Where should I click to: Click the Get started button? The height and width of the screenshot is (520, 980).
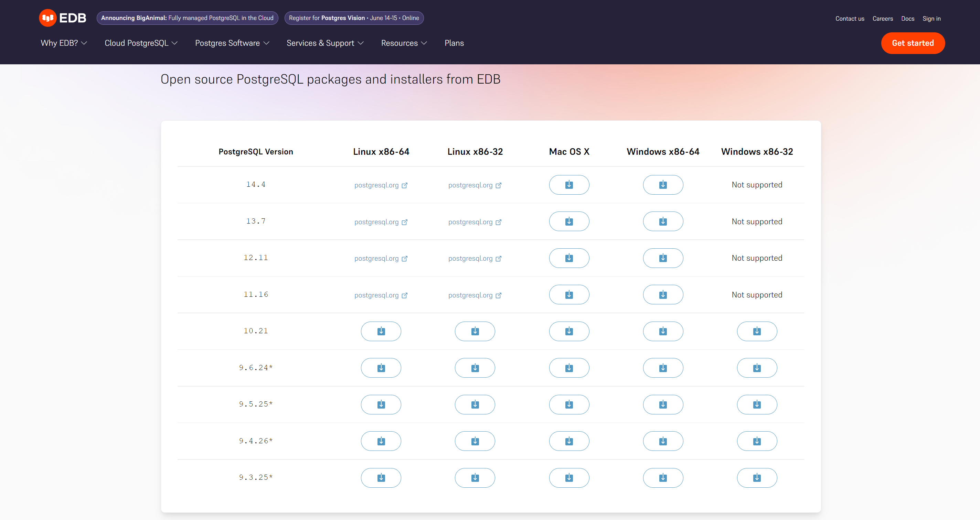pos(913,43)
